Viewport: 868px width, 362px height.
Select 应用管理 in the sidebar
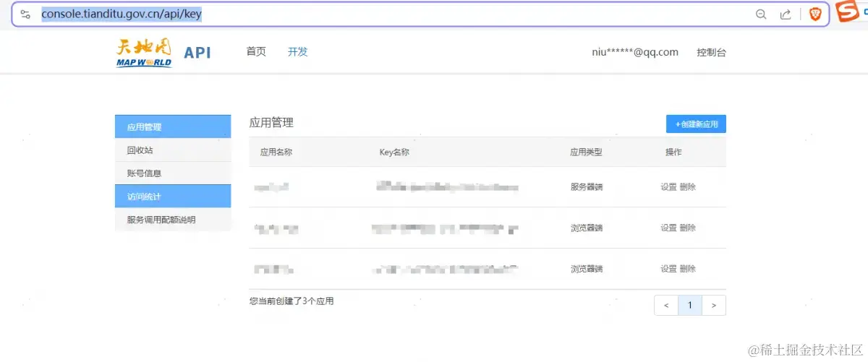pos(173,126)
